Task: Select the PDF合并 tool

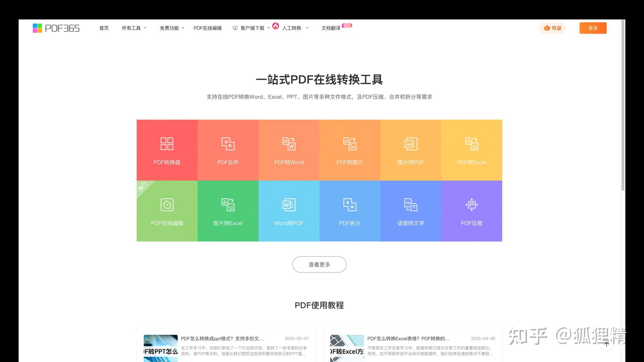Action: click(x=228, y=150)
